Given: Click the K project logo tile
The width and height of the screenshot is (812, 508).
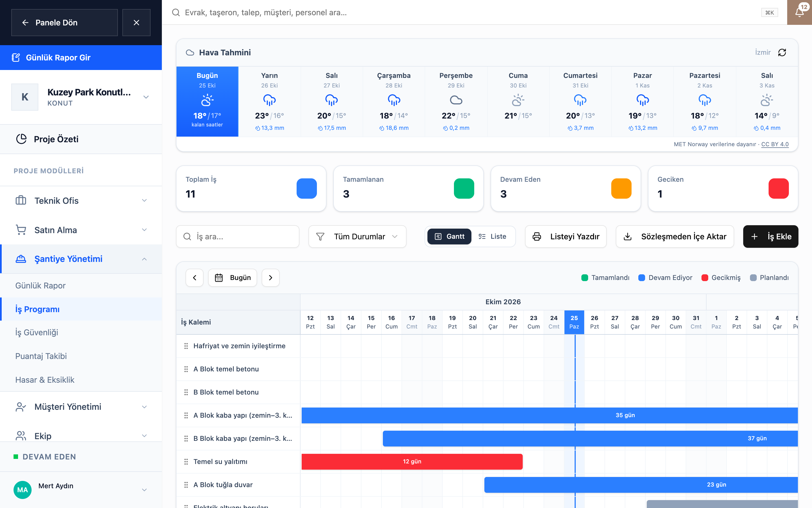Looking at the screenshot, I should [25, 97].
